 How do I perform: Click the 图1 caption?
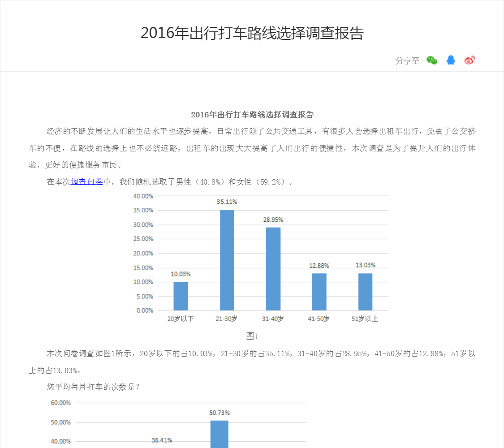click(x=252, y=336)
